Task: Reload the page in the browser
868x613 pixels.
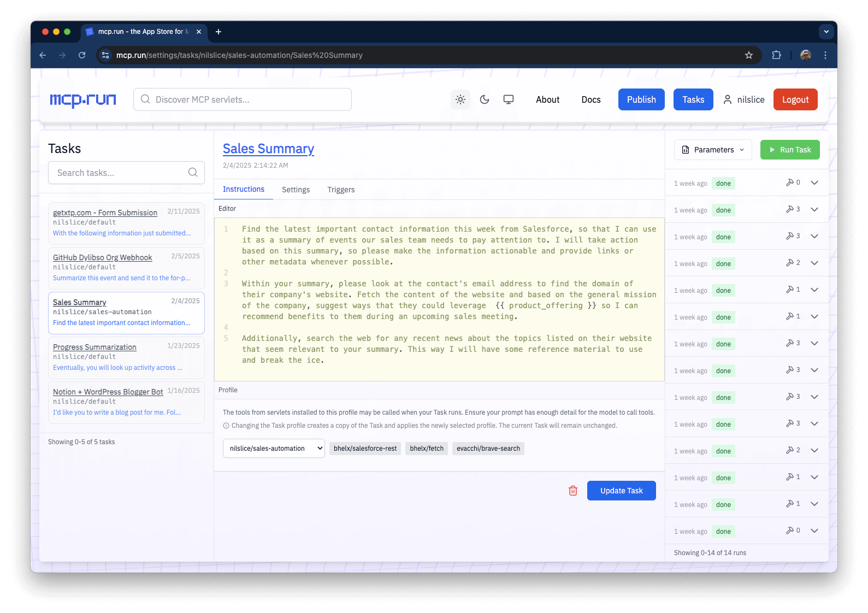Action: [x=82, y=55]
